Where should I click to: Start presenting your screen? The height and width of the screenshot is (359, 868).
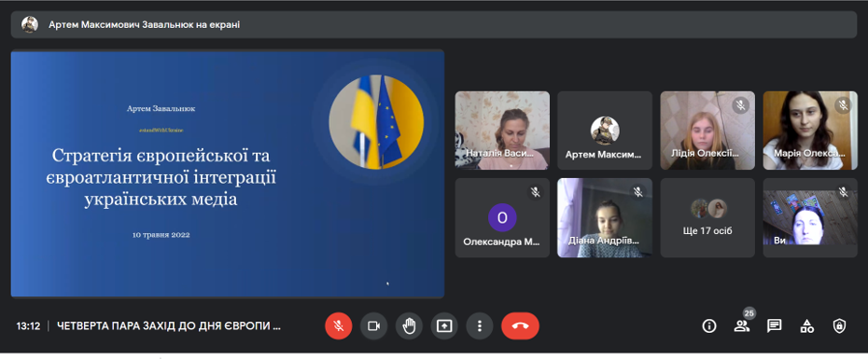pos(444,326)
